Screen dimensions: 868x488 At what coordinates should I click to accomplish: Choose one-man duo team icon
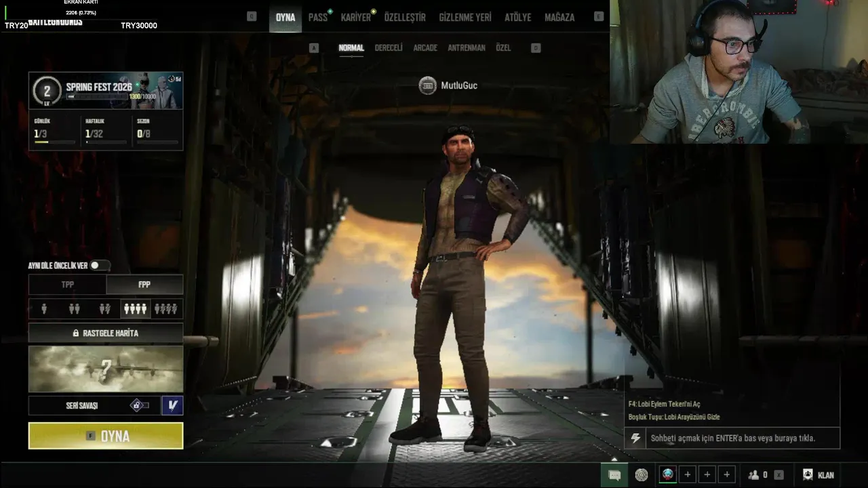tap(105, 309)
